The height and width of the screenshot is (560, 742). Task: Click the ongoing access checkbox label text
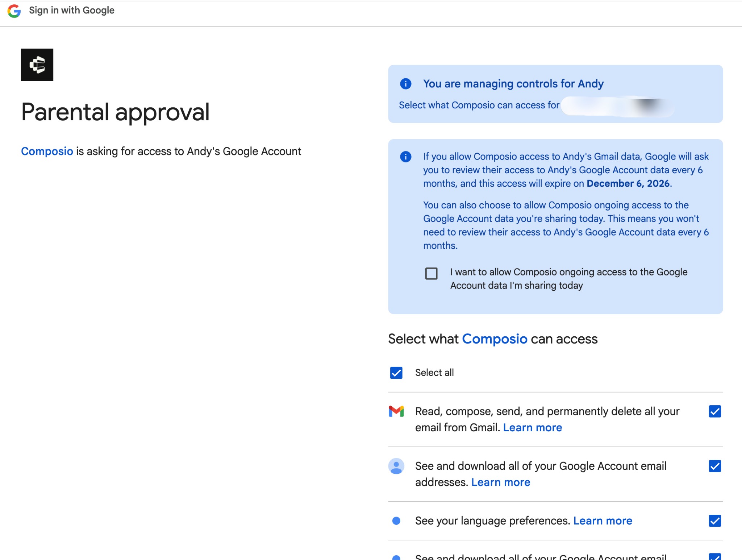[569, 279]
